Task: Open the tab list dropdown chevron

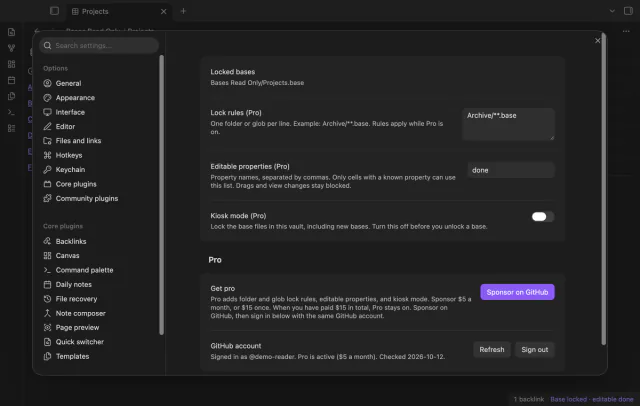Action: (x=612, y=11)
